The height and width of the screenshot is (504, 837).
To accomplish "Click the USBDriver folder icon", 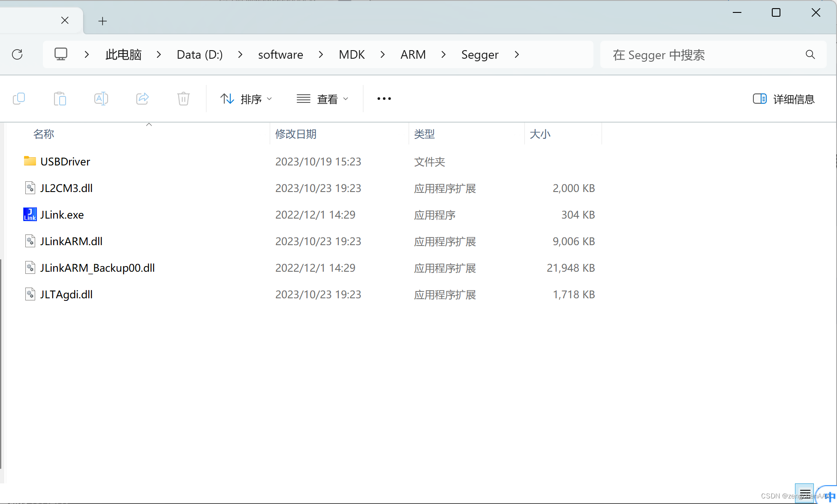I will pyautogui.click(x=30, y=161).
